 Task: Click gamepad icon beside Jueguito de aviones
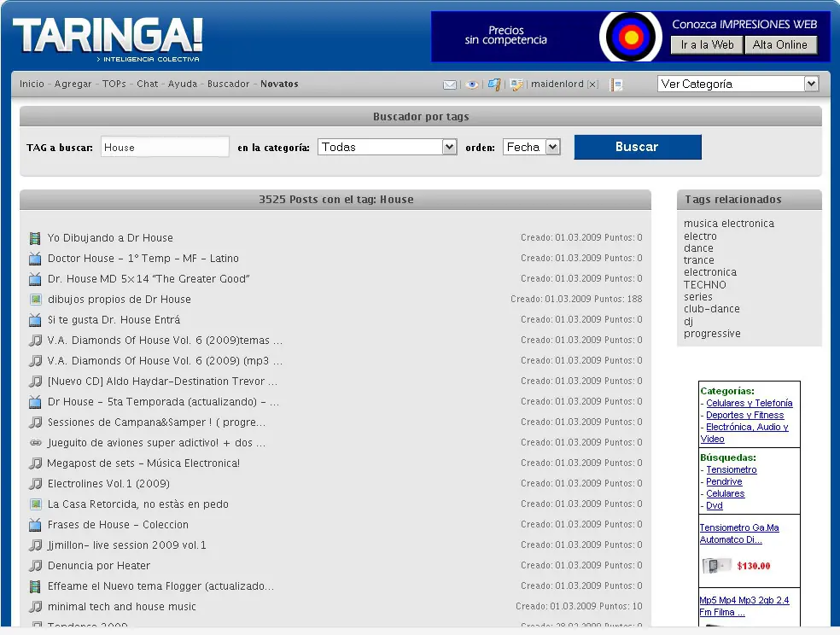35,443
